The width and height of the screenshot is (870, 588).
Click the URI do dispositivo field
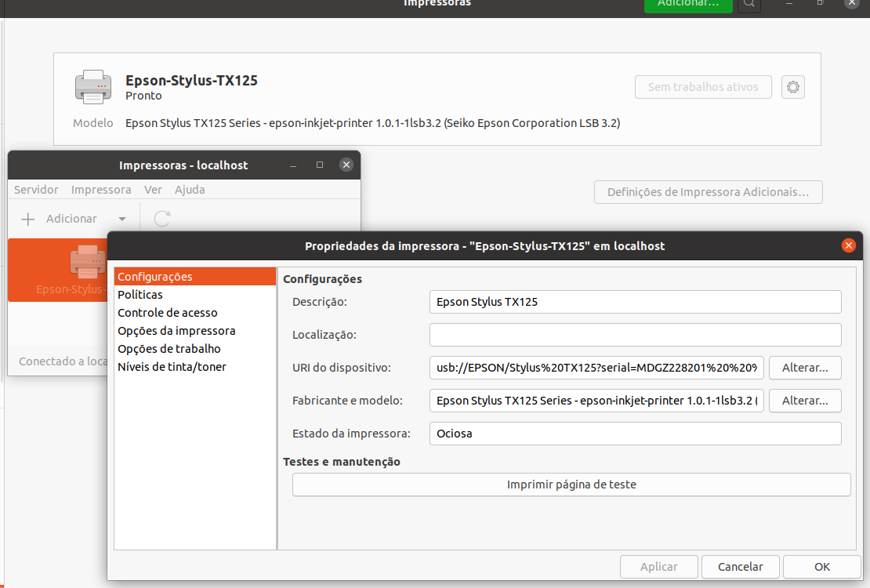pos(596,368)
